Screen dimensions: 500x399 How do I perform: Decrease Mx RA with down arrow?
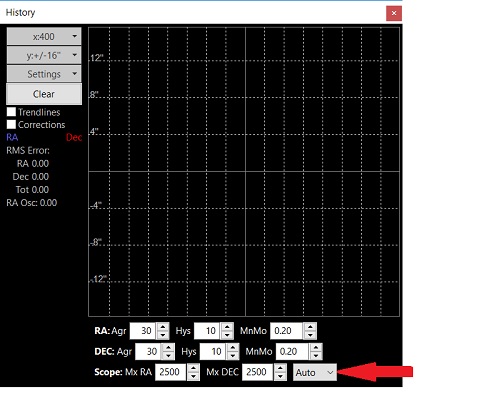[193, 376]
